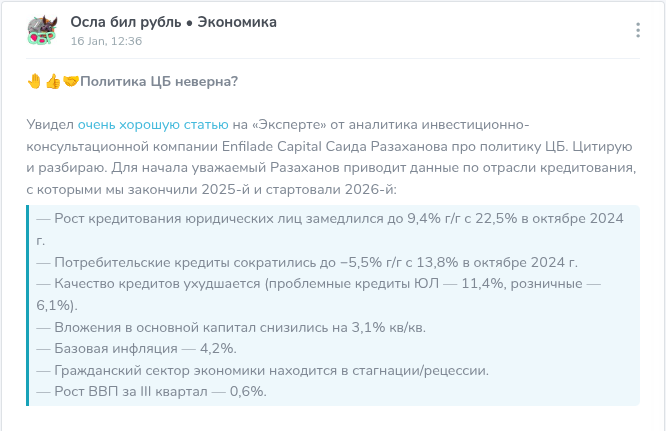The height and width of the screenshot is (431, 666).
Task: Click the heading «Политика ЦБ неверна?»
Action: [159, 82]
